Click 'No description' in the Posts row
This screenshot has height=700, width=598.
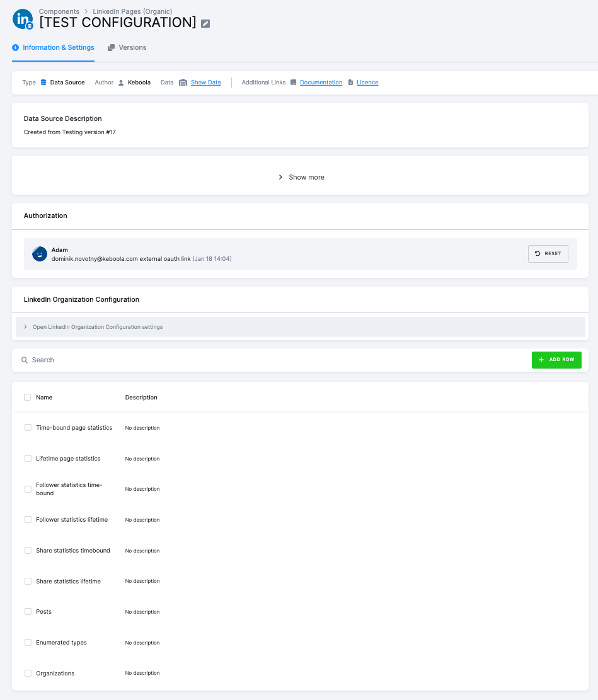click(x=142, y=612)
